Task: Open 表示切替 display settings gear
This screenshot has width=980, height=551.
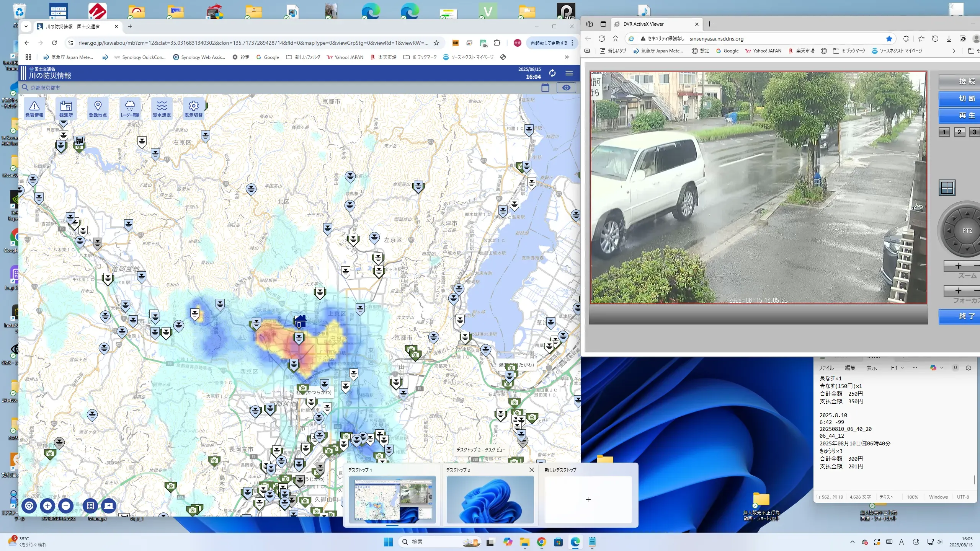Action: click(x=193, y=109)
